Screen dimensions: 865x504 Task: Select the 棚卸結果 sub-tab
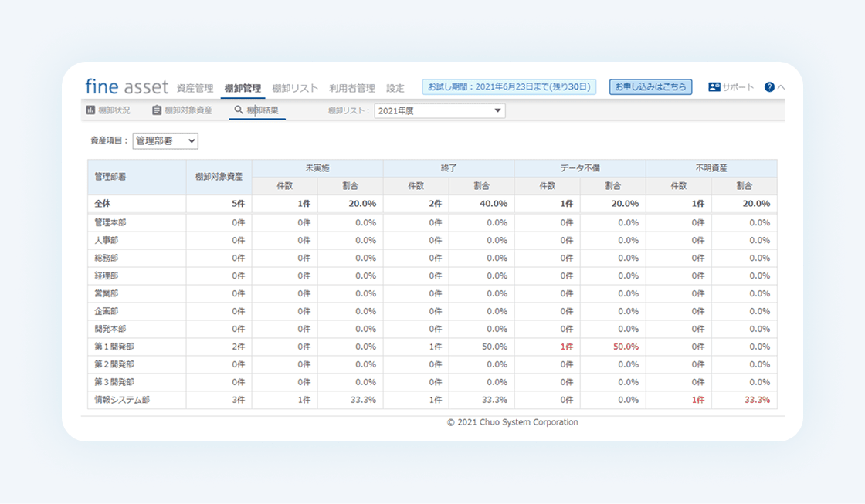pos(257,110)
